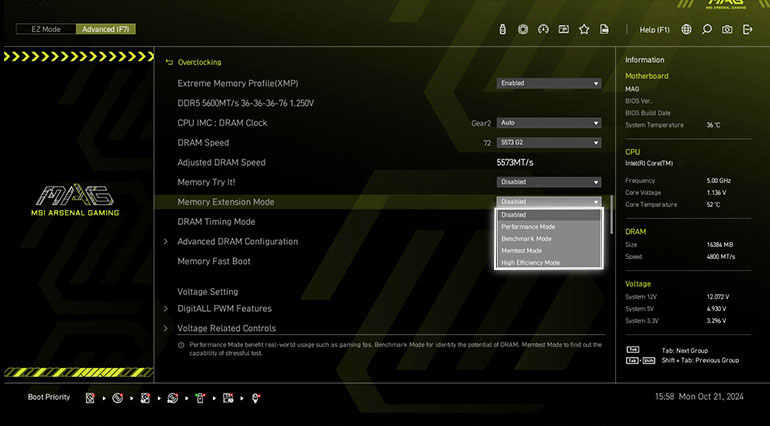This screenshot has width=770, height=426.
Task: Expand DigitALL PWM Features
Action: 165,309
